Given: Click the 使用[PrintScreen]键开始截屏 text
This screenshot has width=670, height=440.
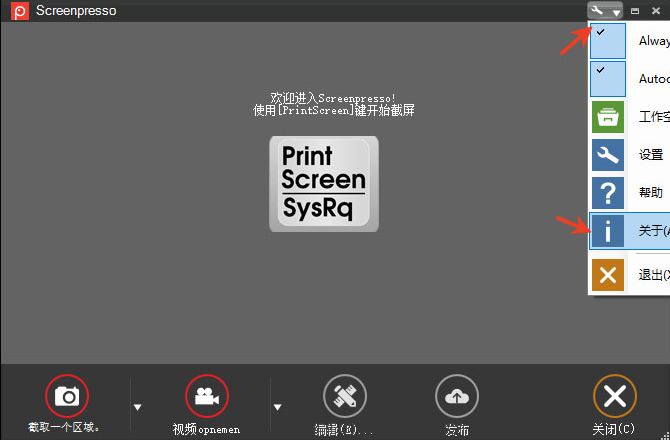Looking at the screenshot, I should click(333, 110).
